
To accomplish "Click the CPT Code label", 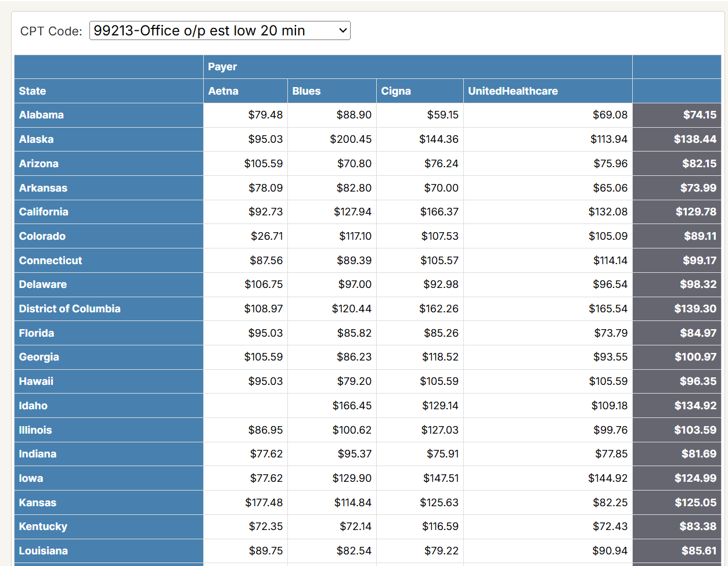I will [51, 31].
